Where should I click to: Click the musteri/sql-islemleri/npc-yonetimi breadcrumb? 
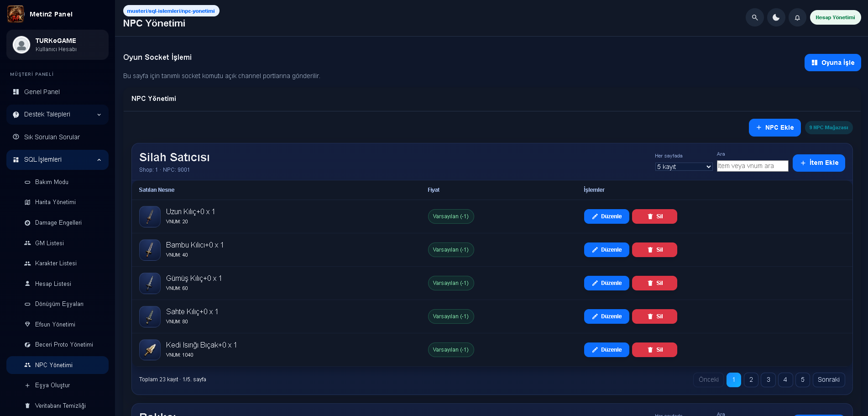pos(171,11)
